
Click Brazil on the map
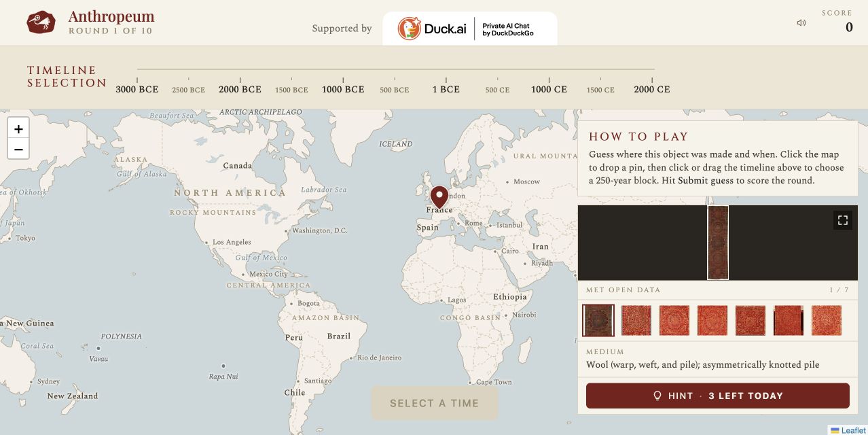tap(339, 336)
